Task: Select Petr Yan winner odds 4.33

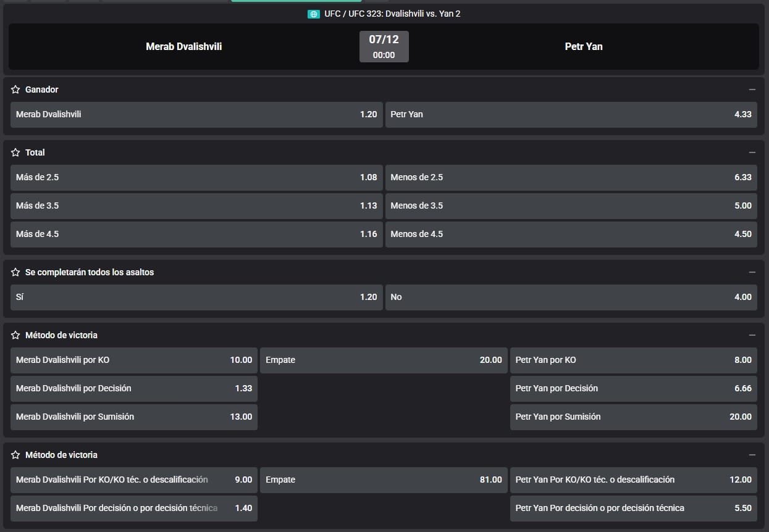Action: [x=571, y=115]
